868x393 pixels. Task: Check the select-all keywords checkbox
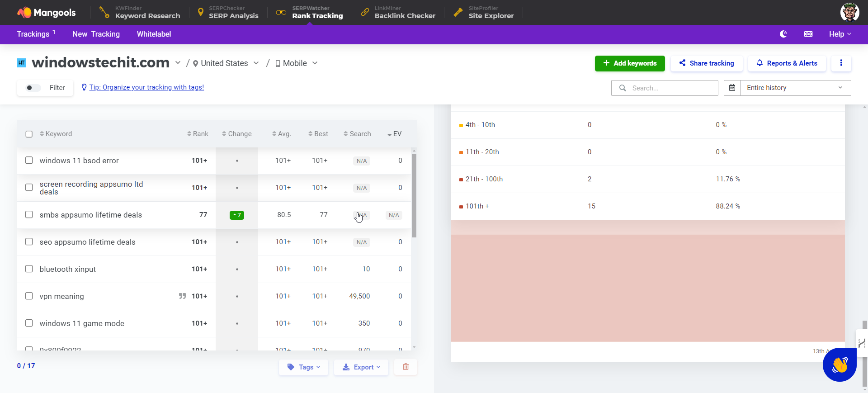pyautogui.click(x=29, y=134)
